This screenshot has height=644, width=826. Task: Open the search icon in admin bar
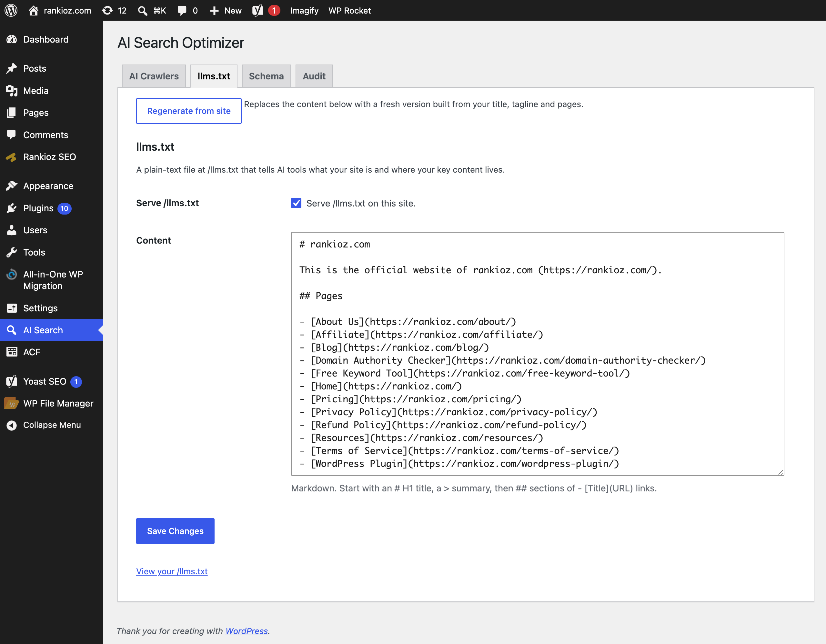(143, 10)
